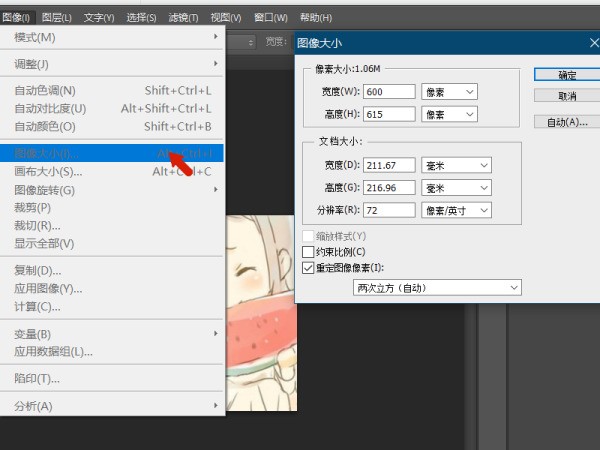Choose 自动色调(N) menu entry
Viewport: 600px width, 450px height.
[x=45, y=91]
